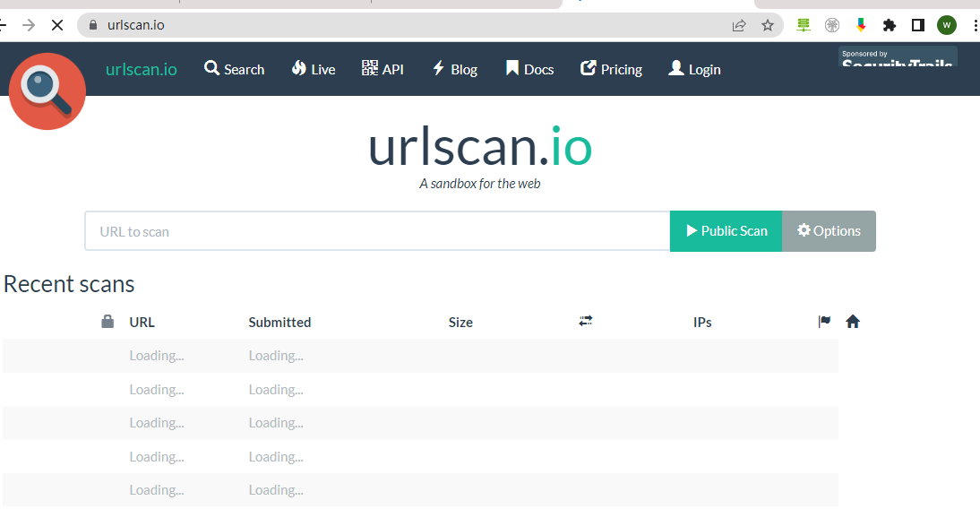This screenshot has width=980, height=509.
Task: Open the green server extension icon
Action: 804,25
